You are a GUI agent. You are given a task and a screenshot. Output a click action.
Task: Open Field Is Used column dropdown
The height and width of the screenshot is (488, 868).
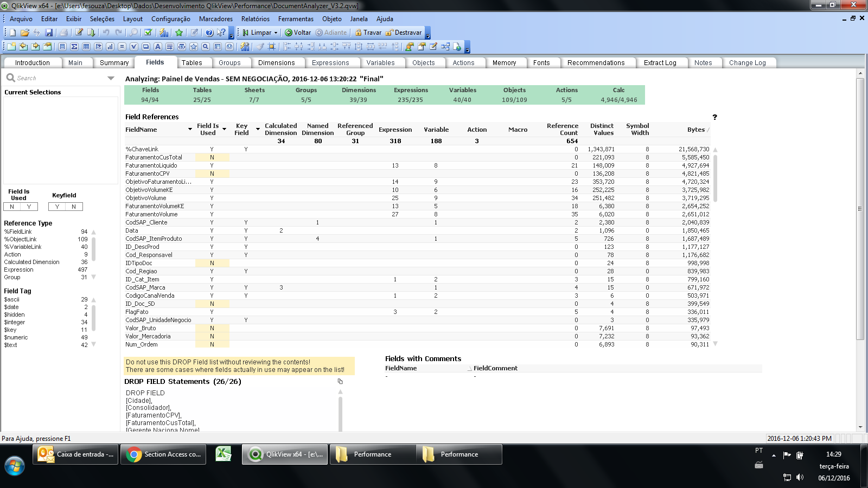click(x=225, y=129)
